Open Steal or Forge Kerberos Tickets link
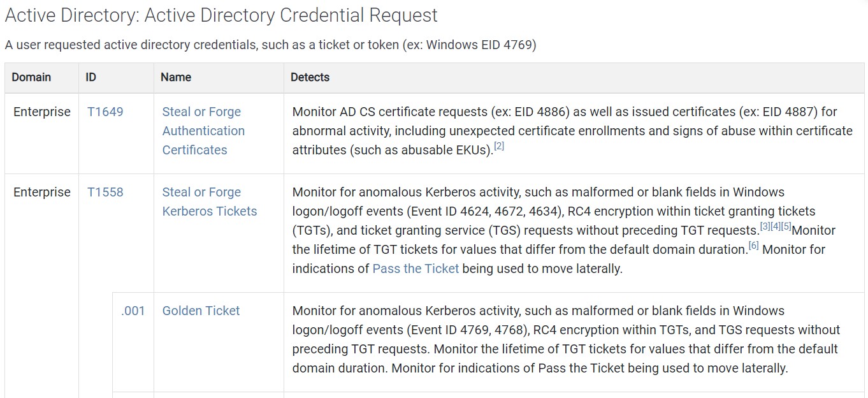The height and width of the screenshot is (398, 868). pos(210,202)
